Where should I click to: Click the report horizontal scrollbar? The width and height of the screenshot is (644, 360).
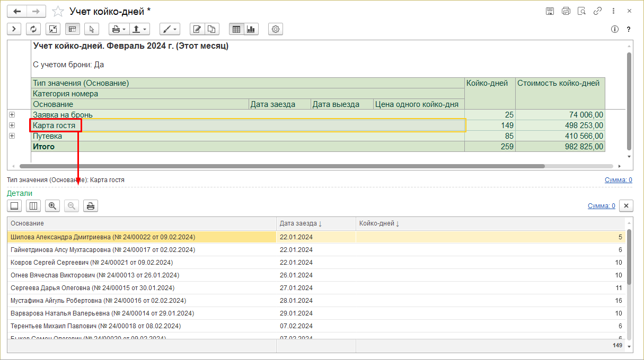tap(281, 166)
